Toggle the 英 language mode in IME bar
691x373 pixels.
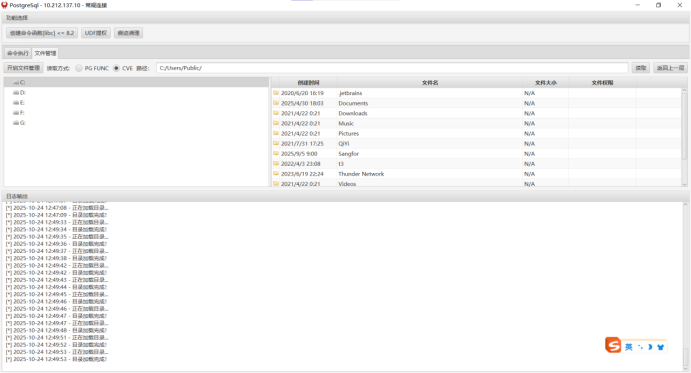click(629, 347)
